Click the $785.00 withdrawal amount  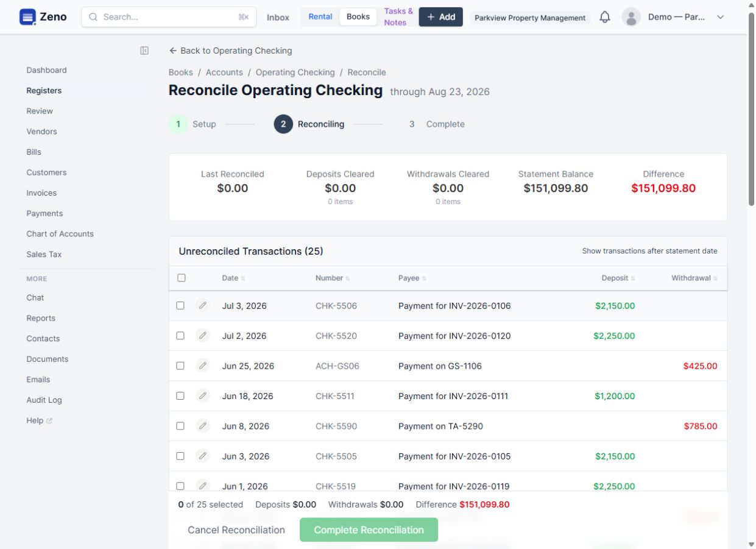(x=701, y=426)
